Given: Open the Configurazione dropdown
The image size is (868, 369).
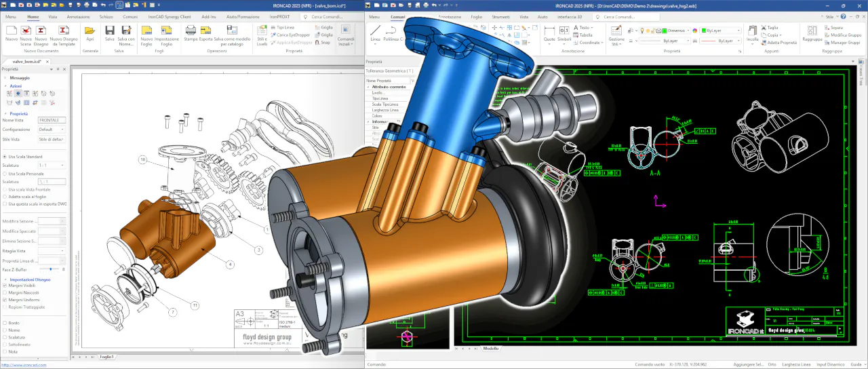Looking at the screenshot, I should click(52, 130).
